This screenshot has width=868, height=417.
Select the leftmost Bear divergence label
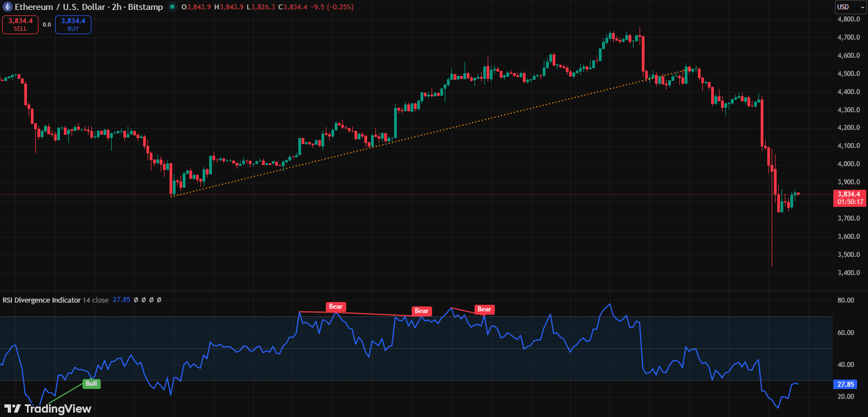tap(336, 307)
